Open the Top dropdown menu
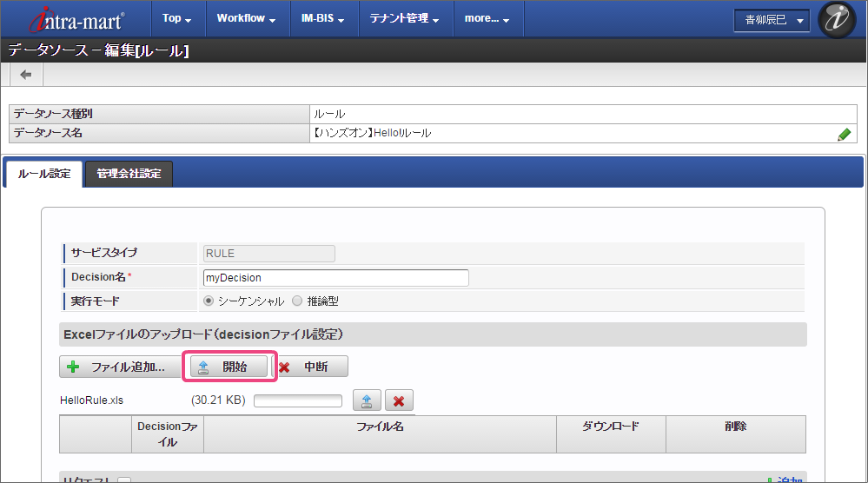The width and height of the screenshot is (868, 483). tap(177, 18)
